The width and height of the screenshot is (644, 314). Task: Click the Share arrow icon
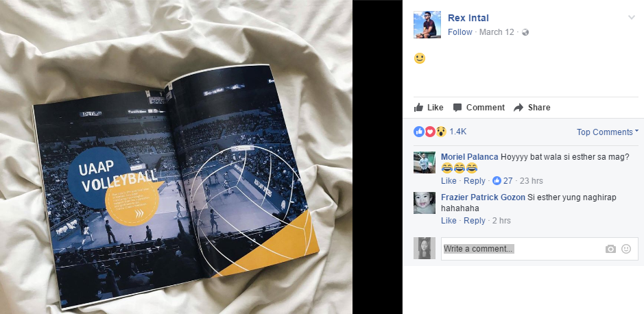pyautogui.click(x=518, y=108)
